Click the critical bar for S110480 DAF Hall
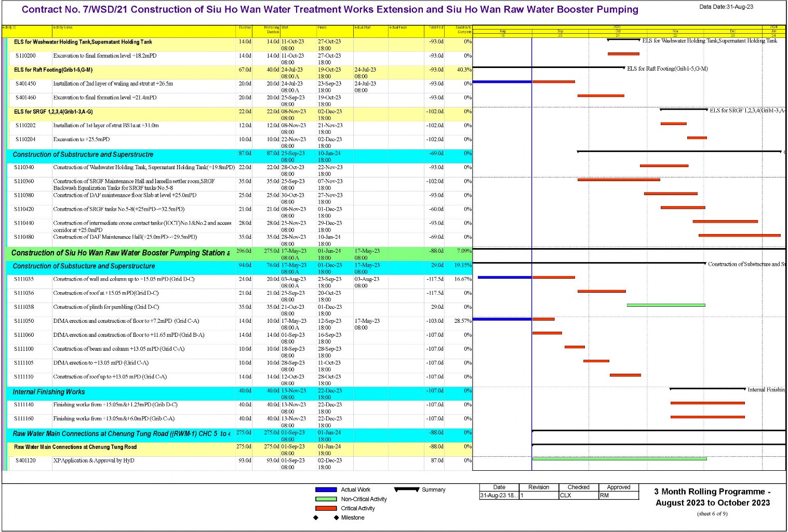 coord(740,236)
